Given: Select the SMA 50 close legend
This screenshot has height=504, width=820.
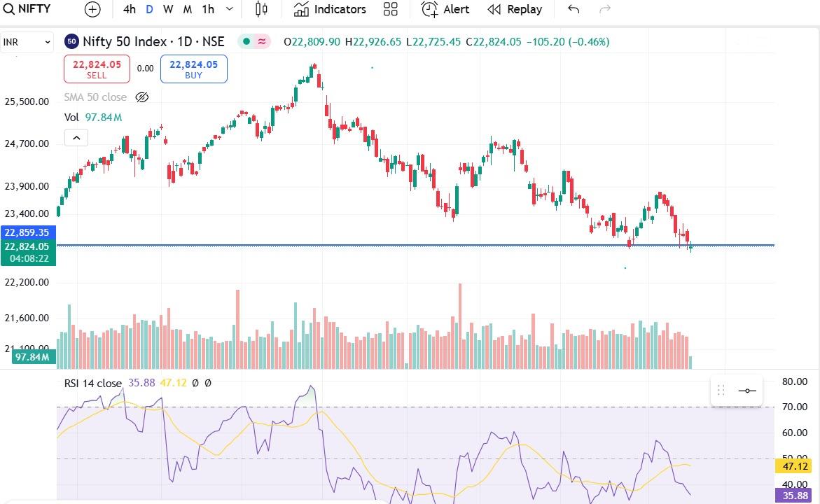Looking at the screenshot, I should click(x=95, y=97).
